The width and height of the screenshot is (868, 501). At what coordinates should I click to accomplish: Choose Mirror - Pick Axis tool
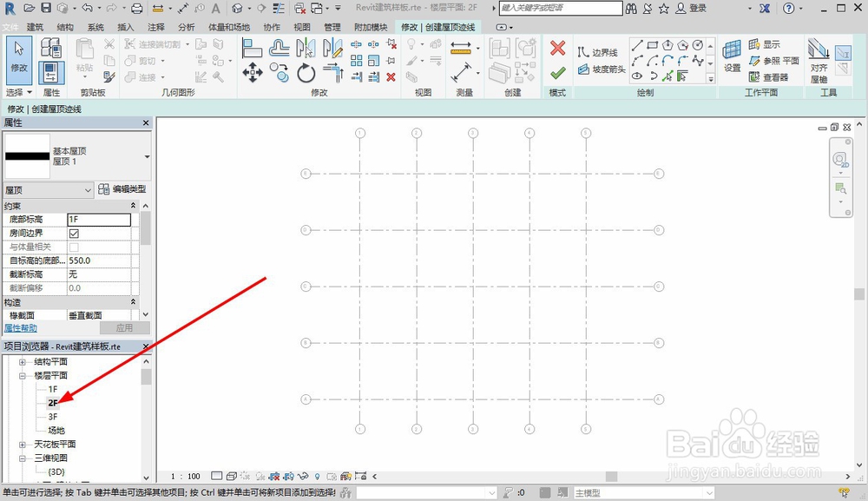pyautogui.click(x=306, y=48)
